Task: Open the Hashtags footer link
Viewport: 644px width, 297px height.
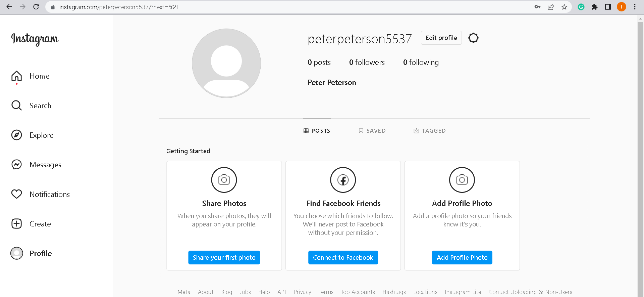Action: (394, 292)
